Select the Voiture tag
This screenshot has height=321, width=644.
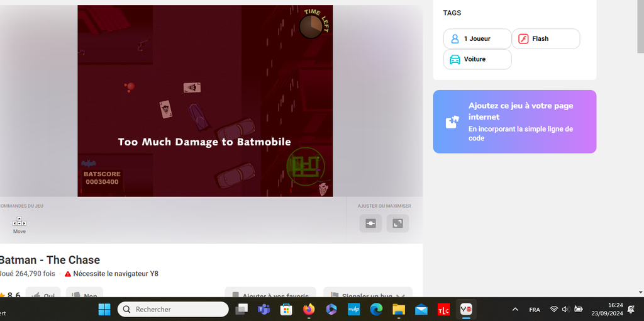coord(477,59)
